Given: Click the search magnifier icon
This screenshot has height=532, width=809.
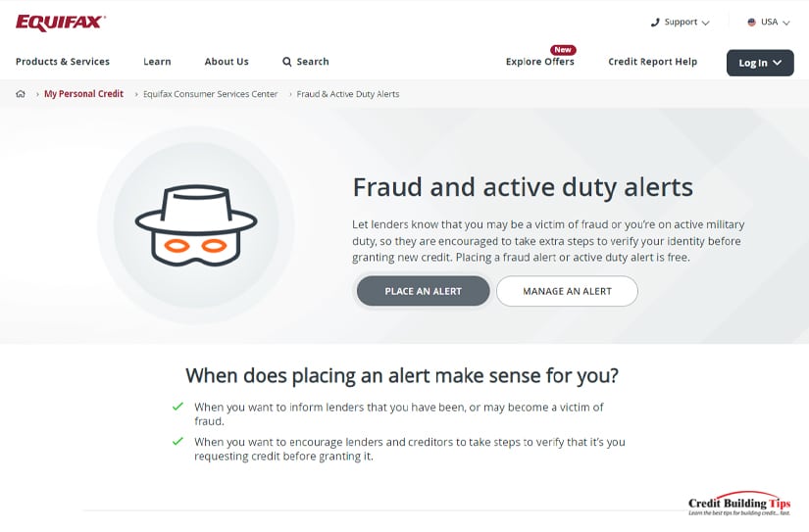Looking at the screenshot, I should pyautogui.click(x=287, y=62).
